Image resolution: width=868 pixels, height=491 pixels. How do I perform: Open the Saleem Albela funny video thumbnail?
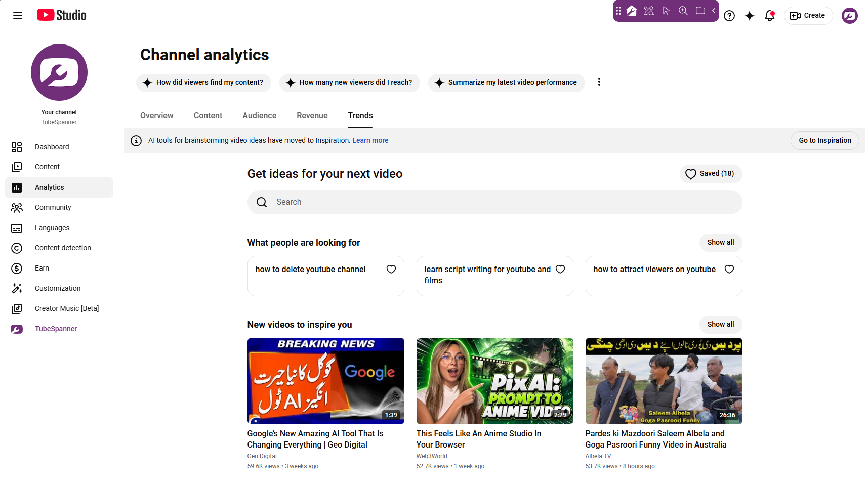click(x=664, y=381)
